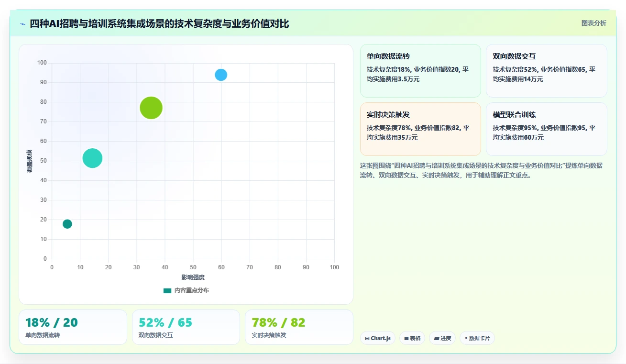This screenshot has width=626, height=364.
Task: Click text 技术复杂度78%, 业务价值指数82
Action: [413, 128]
